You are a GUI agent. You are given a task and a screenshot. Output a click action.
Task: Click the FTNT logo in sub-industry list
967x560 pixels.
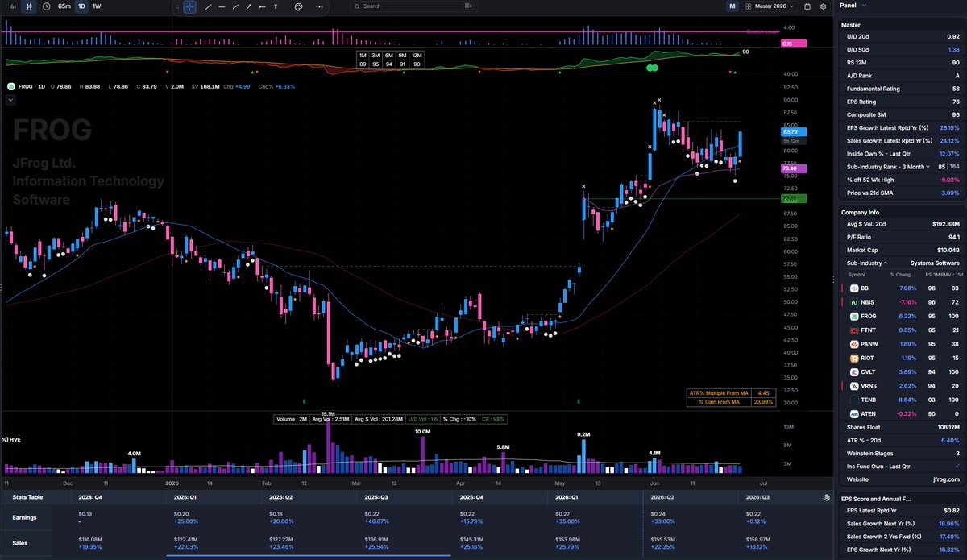(x=853, y=330)
